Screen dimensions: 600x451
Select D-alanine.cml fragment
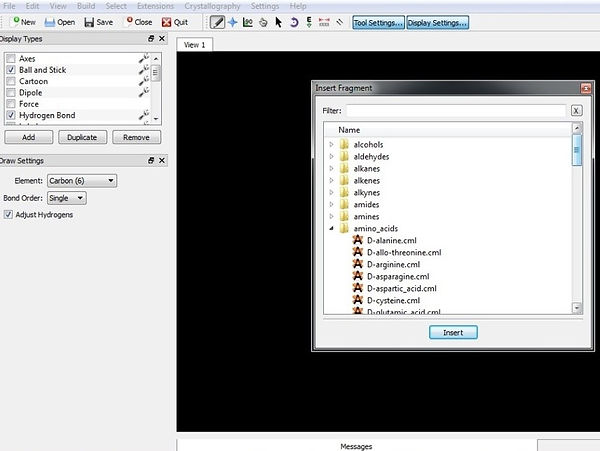[391, 241]
